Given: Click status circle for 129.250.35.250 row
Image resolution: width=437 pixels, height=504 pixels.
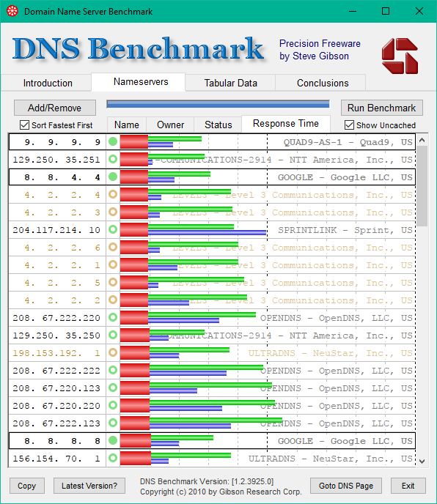Looking at the screenshot, I should [x=113, y=335].
